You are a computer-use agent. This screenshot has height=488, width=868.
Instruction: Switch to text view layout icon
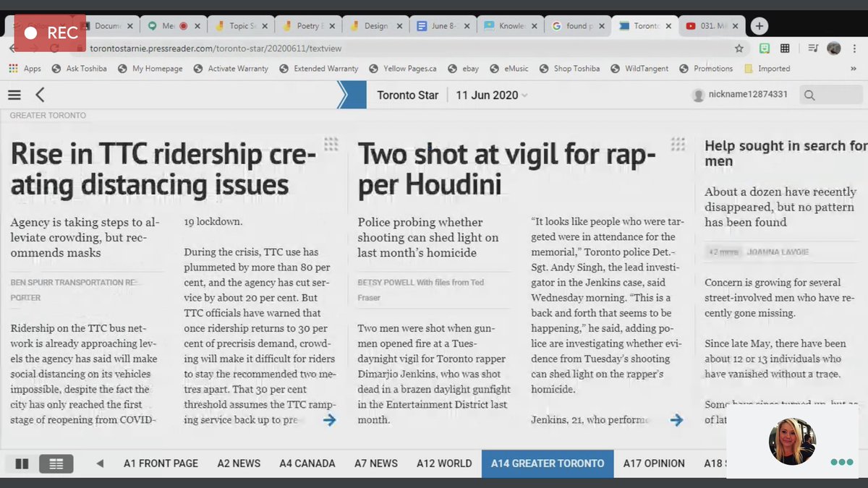tap(56, 463)
